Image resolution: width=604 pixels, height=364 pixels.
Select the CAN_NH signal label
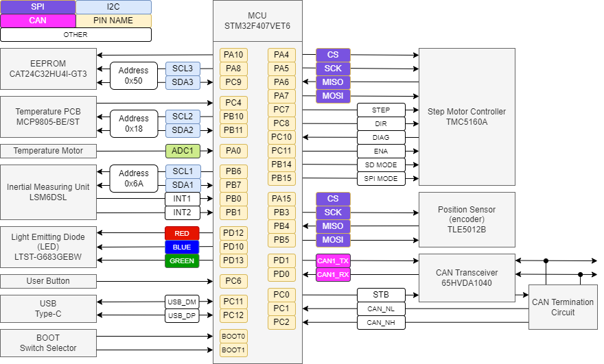(381, 322)
